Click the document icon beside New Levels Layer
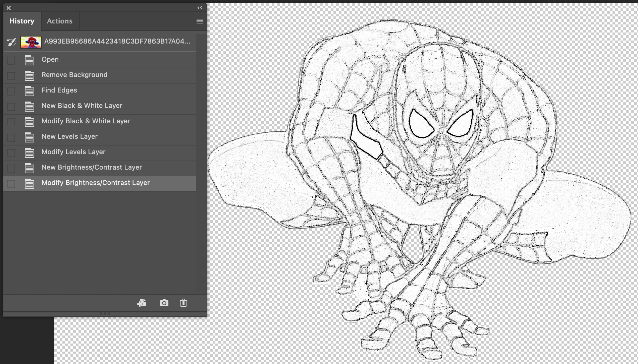The image size is (638, 364). (x=30, y=137)
